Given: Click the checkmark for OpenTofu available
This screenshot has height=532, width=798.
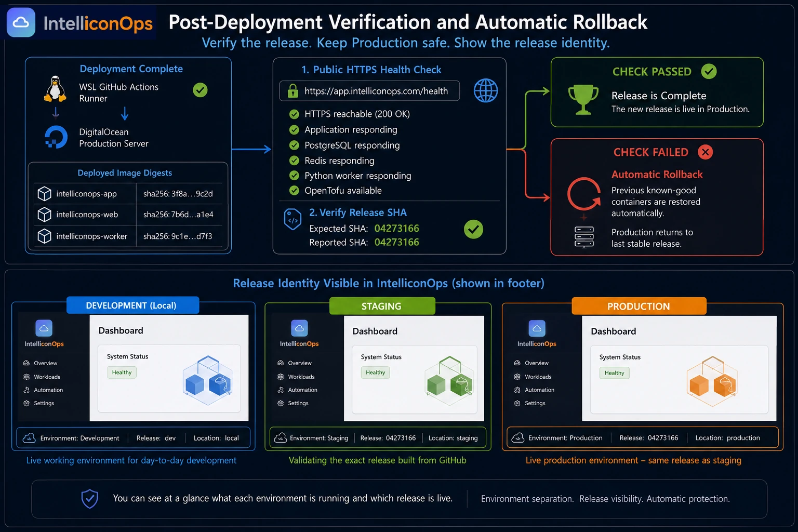Looking at the screenshot, I should [x=294, y=191].
